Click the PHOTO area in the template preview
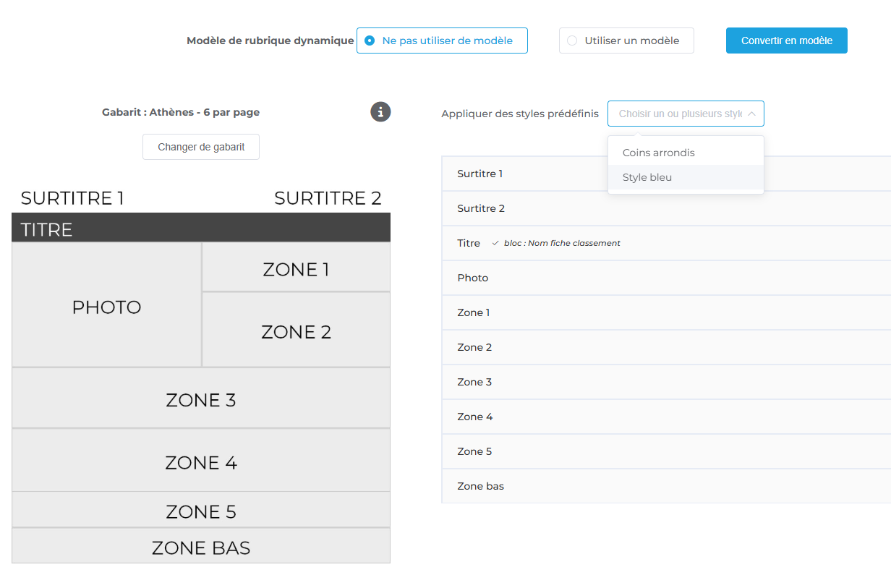Image resolution: width=891 pixels, height=588 pixels. click(x=106, y=307)
